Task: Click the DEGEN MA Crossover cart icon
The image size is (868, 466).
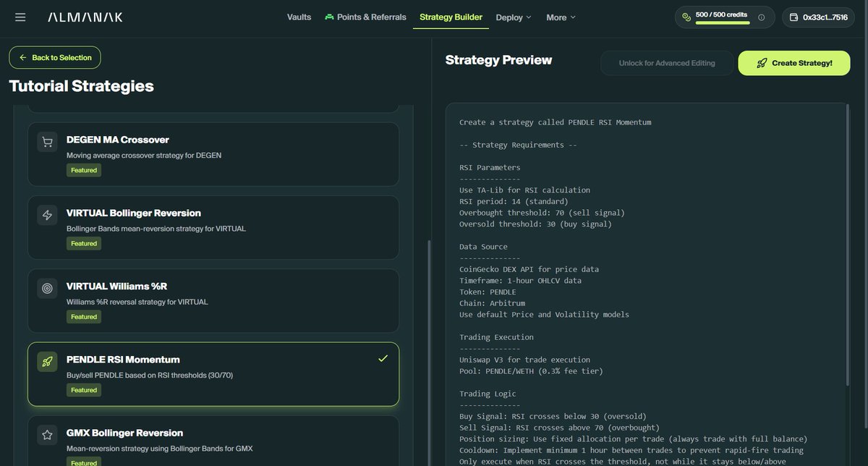Action: (48, 143)
